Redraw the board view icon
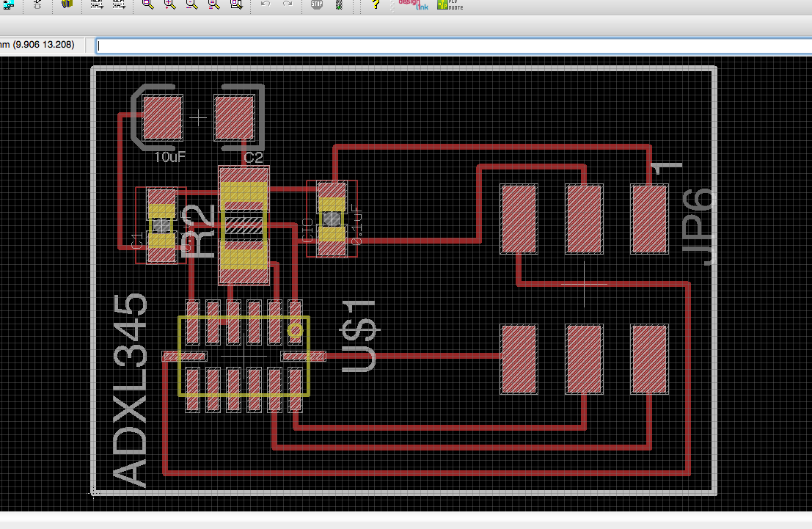 tap(213, 4)
